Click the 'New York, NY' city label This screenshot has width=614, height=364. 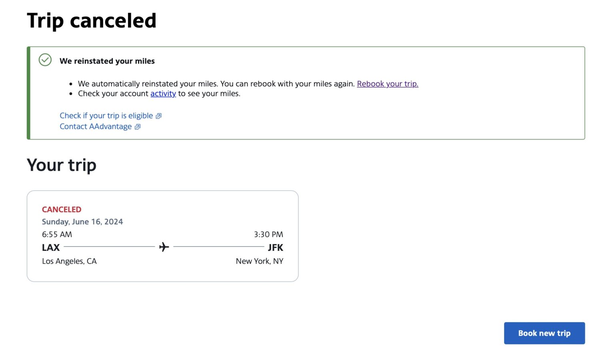pyautogui.click(x=259, y=261)
